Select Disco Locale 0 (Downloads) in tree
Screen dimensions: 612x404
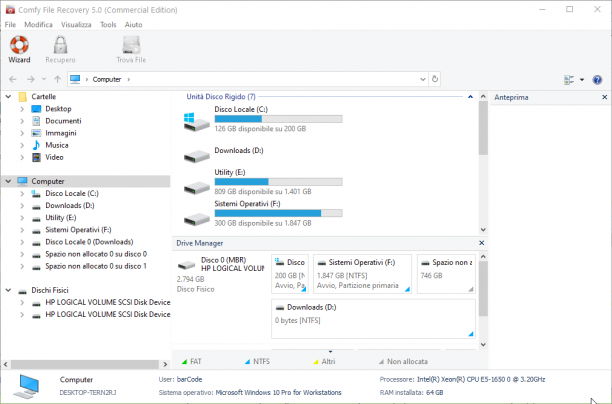coord(89,242)
